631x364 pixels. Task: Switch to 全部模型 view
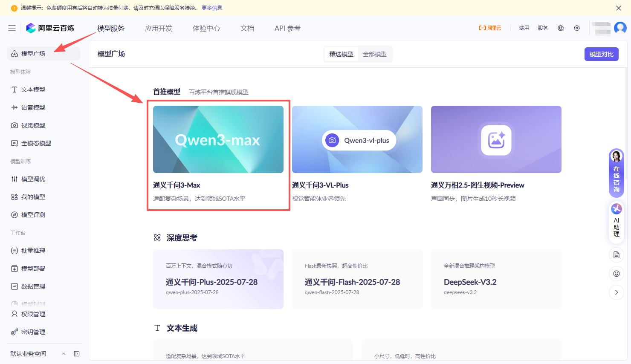point(375,54)
